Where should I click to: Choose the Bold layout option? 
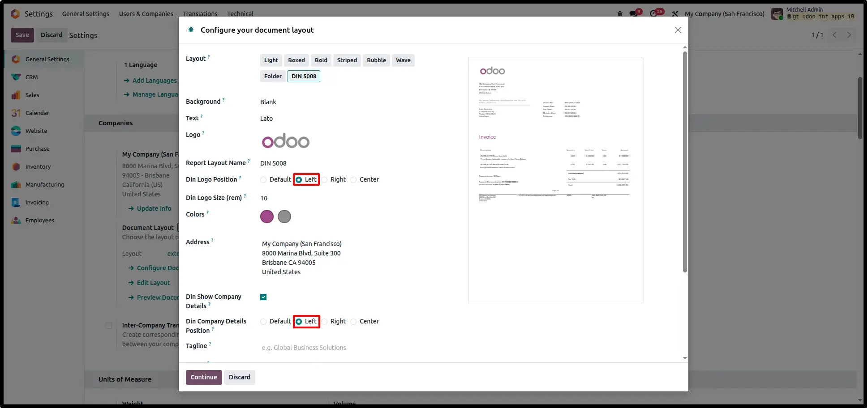coord(321,60)
